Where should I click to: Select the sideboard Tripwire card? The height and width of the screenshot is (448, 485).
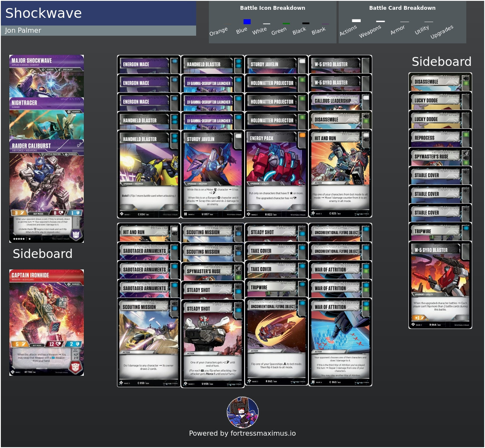[x=440, y=231]
